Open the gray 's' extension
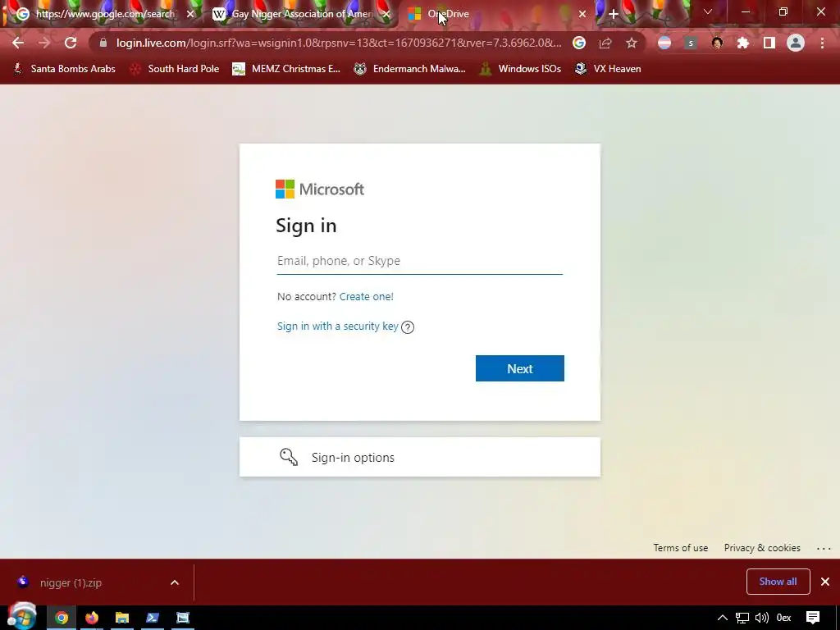The image size is (840, 630). 691,43
